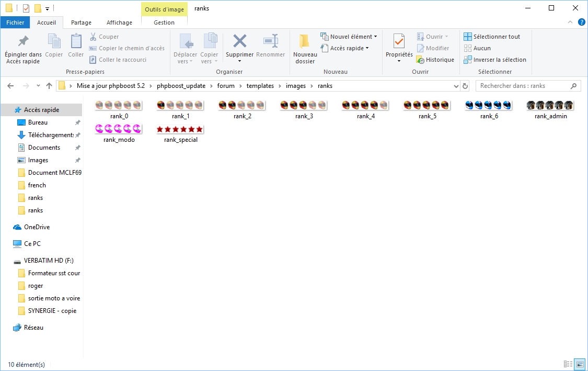This screenshot has width=588, height=371.
Task: Click the Propriétés icon in ribbon
Action: pyautogui.click(x=399, y=42)
